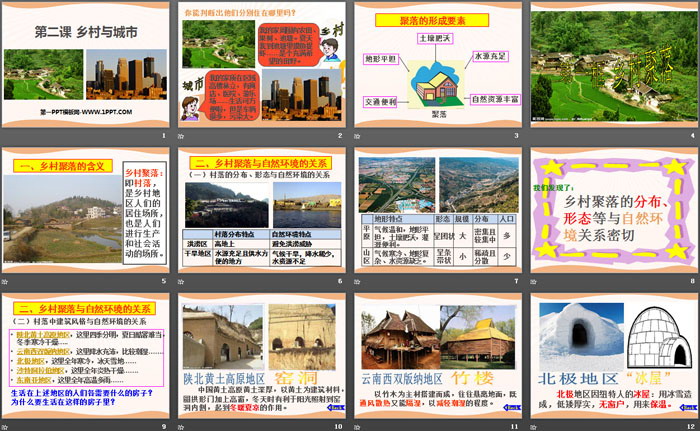Click slide number 5 label
700x431 pixels.
(164, 281)
